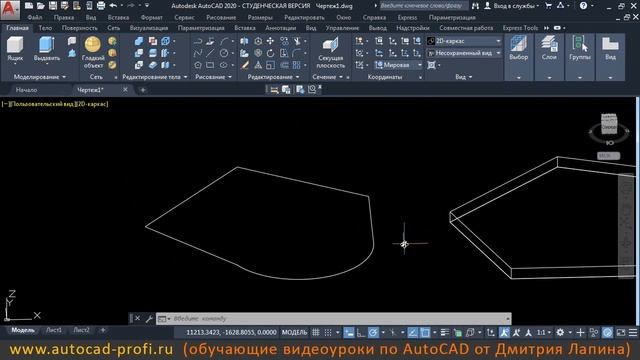Select the Rotate editing tool

[270, 53]
